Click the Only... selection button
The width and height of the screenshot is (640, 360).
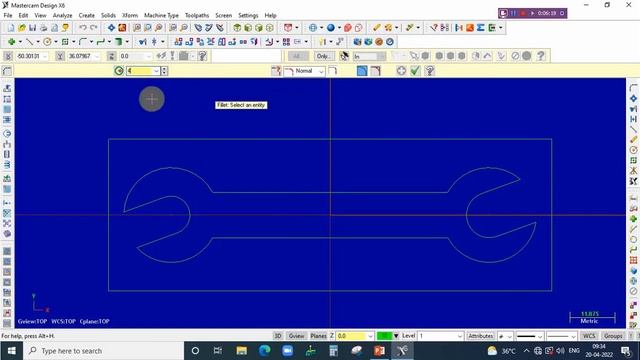point(324,56)
